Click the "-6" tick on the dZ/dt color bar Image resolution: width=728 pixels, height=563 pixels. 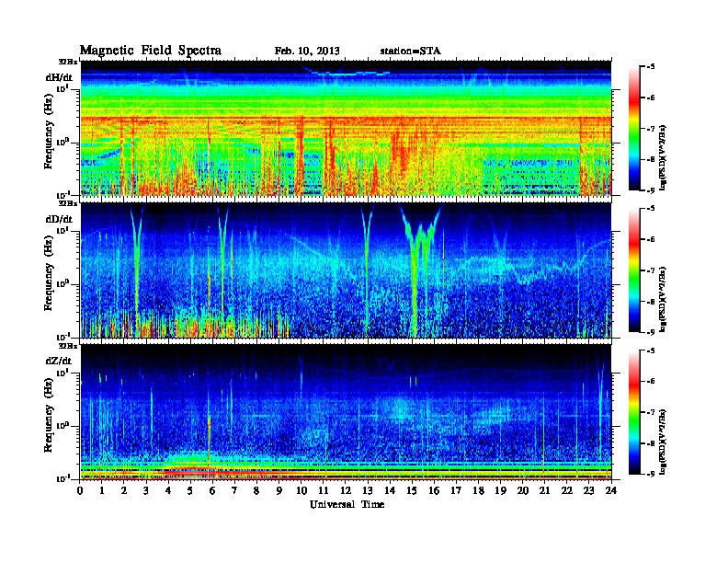[x=651, y=382]
